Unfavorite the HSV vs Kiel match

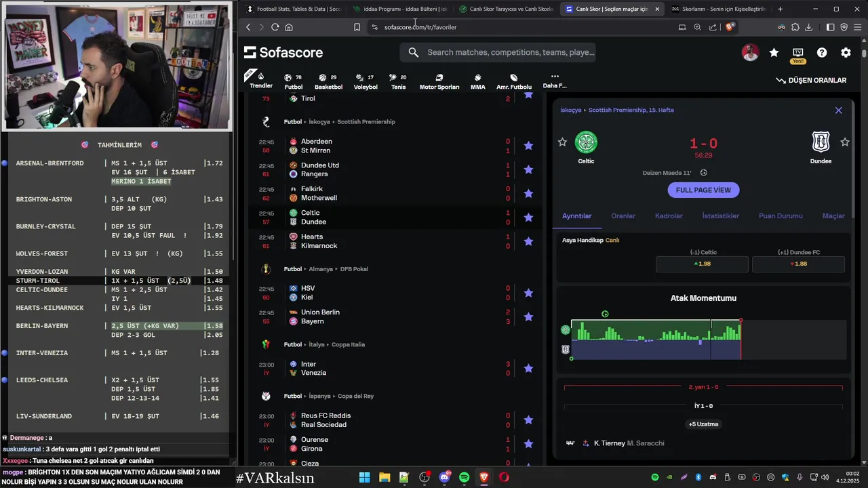528,293
